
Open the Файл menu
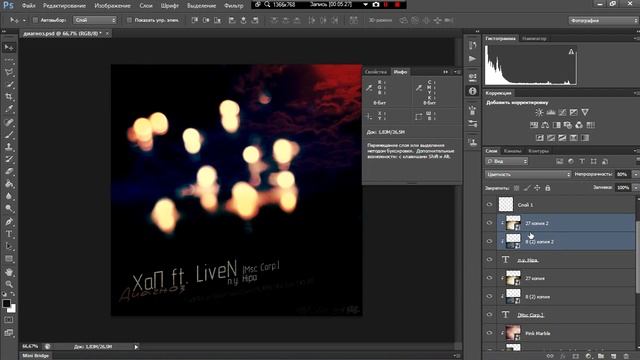(28, 6)
